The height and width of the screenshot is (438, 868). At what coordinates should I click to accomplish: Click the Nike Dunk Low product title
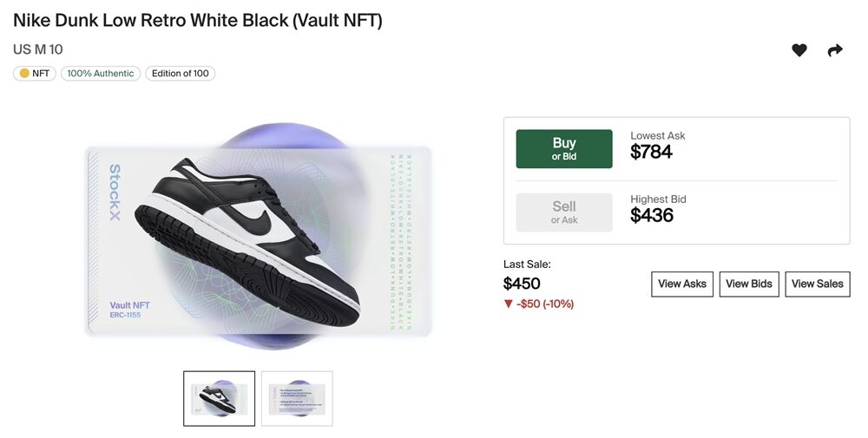[x=197, y=20]
